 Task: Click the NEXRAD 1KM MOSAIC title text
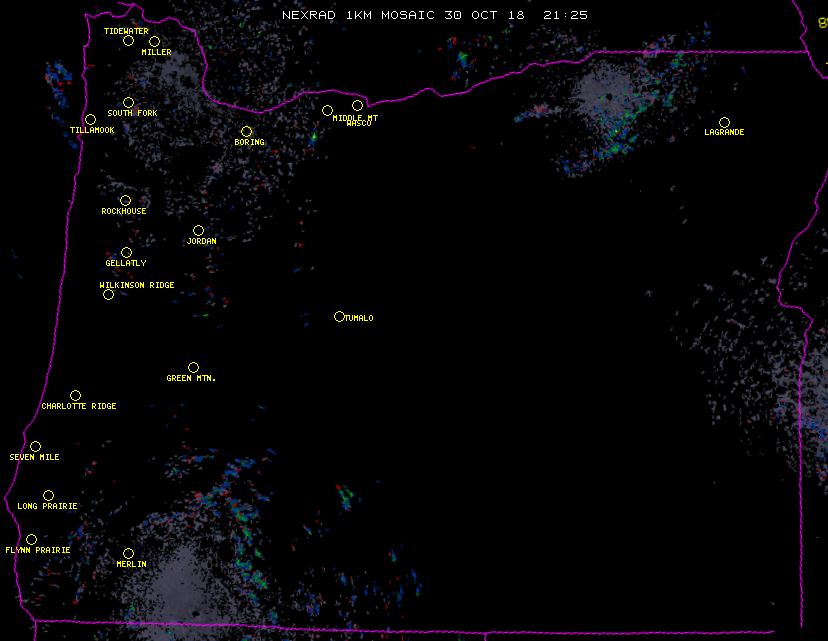(360, 15)
